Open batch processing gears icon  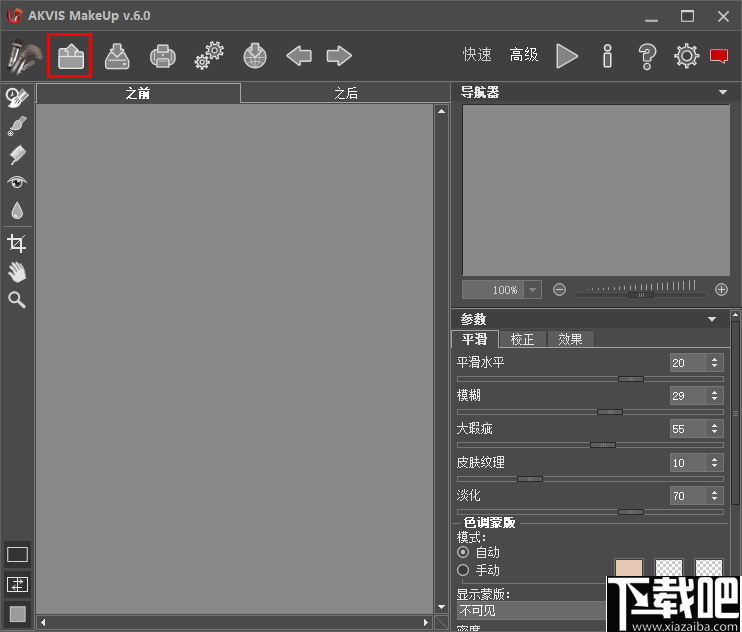tap(209, 56)
